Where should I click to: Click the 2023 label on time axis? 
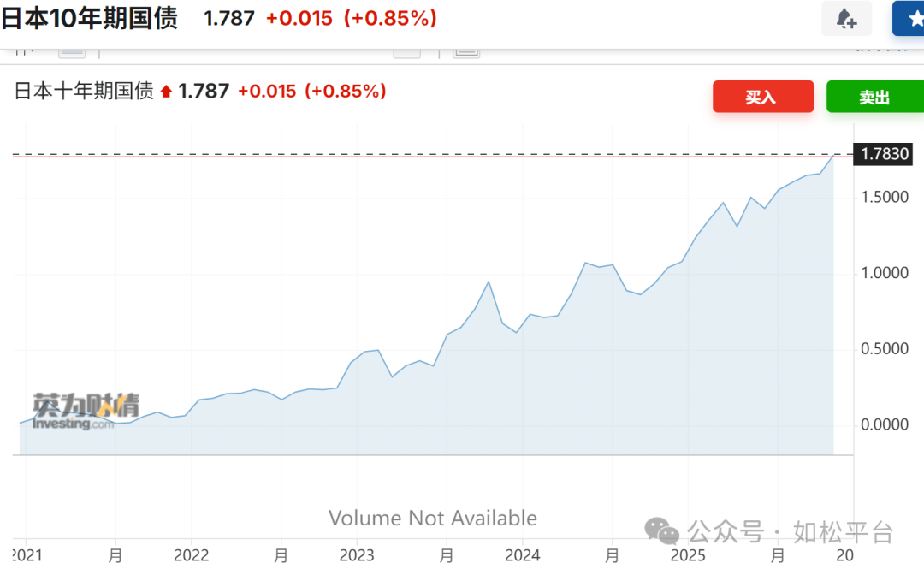[x=357, y=555]
